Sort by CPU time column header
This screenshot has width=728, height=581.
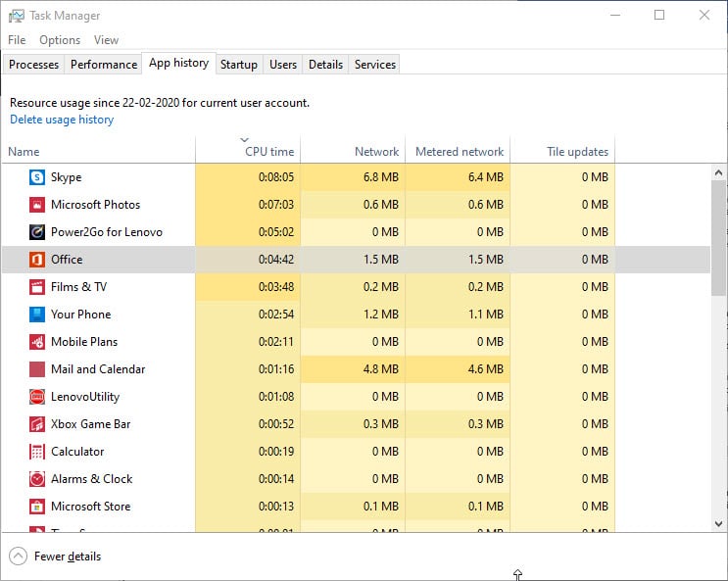point(248,152)
